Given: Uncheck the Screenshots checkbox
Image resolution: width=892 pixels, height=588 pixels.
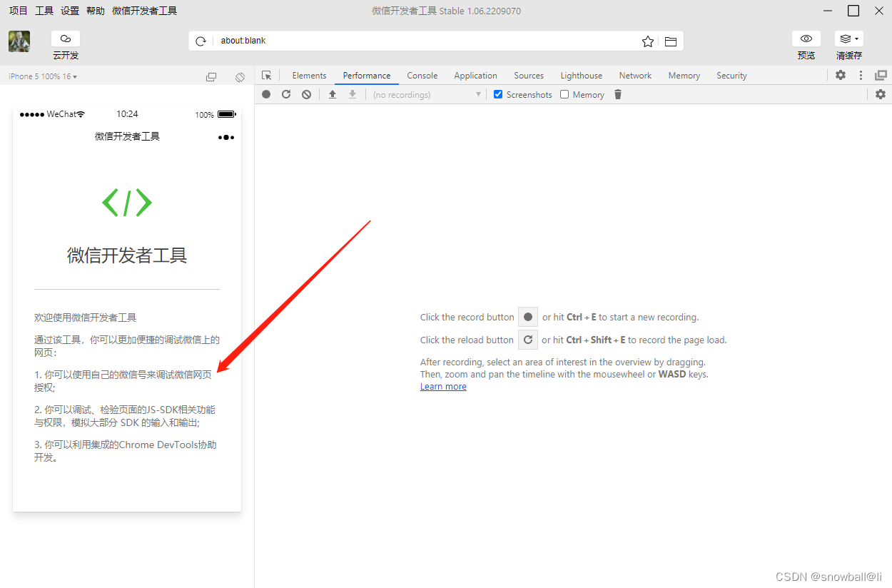Looking at the screenshot, I should (498, 94).
